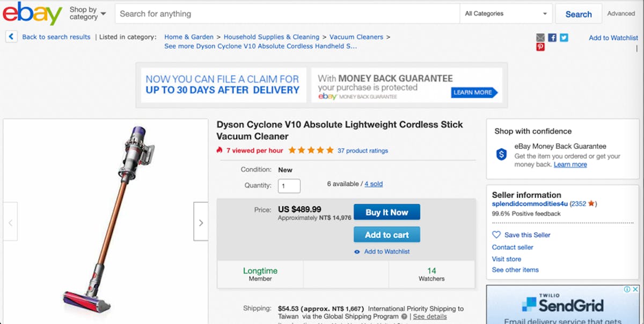Expand the All Categories selector
Image resolution: width=644 pixels, height=324 pixels.
tap(506, 14)
